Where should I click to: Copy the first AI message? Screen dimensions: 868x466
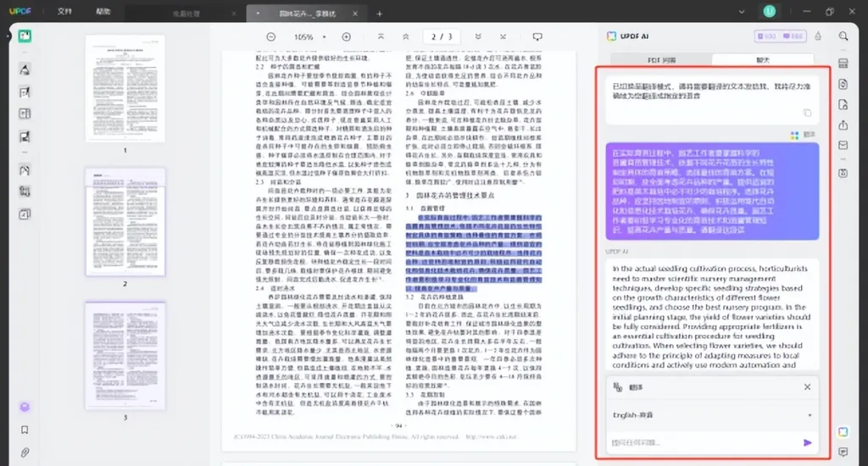pos(807,113)
